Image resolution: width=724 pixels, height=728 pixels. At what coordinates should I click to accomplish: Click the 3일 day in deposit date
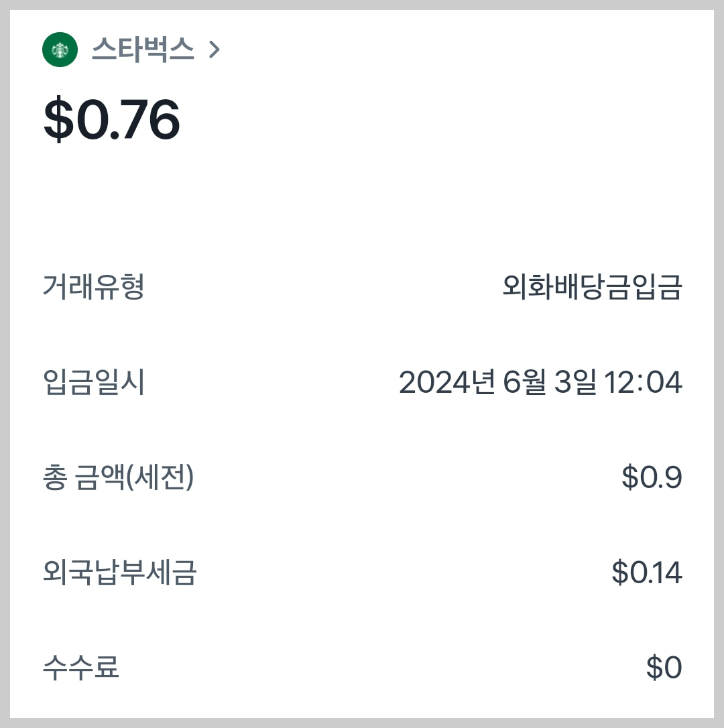pos(575,382)
